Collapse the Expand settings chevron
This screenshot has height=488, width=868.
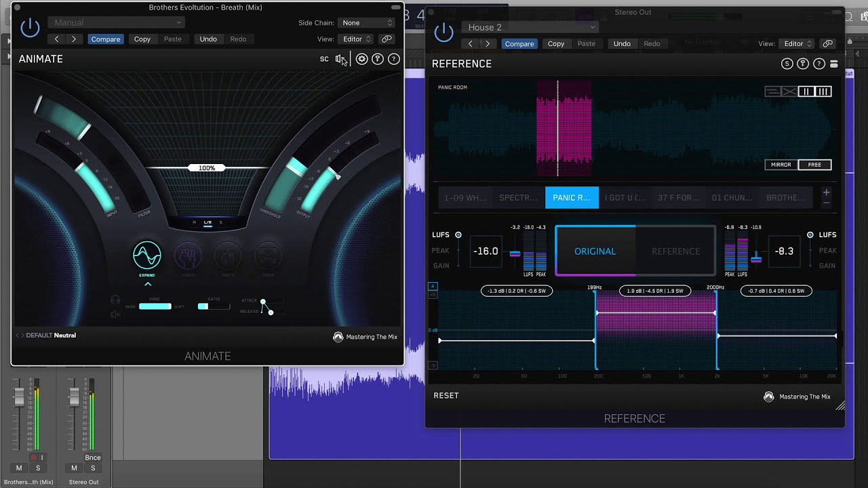[x=148, y=284]
